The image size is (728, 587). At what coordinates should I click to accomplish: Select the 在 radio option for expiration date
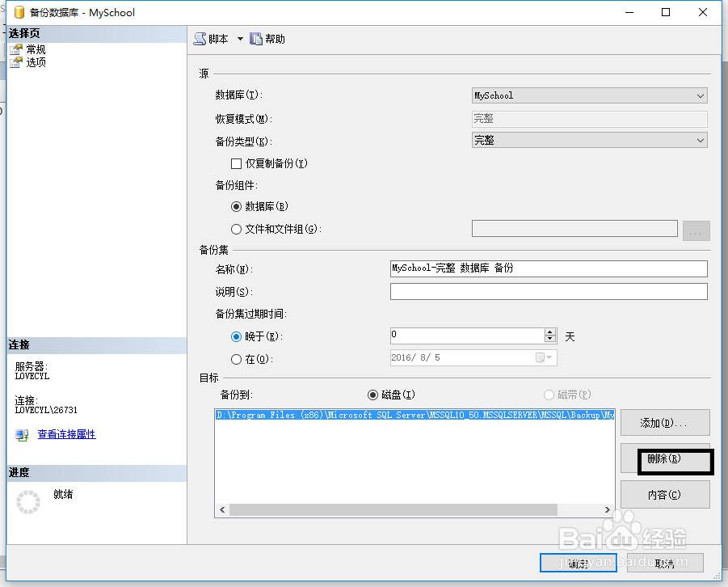click(x=235, y=358)
